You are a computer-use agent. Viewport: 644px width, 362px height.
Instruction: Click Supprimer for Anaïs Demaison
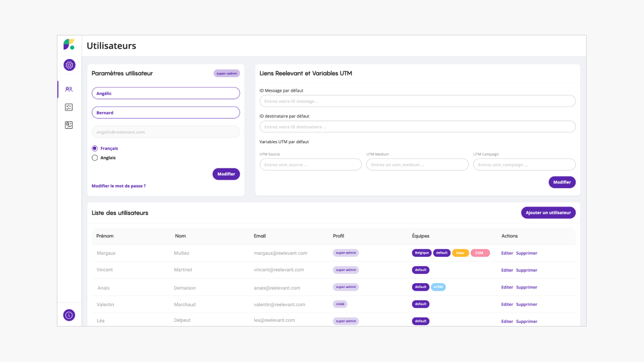pos(526,287)
